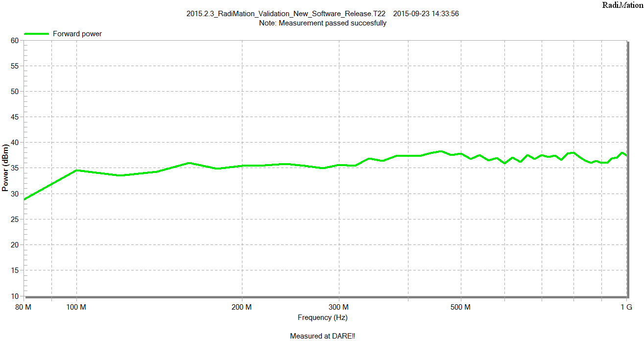Click the '80 M' frequency axis label
Viewport: 644px width, 341px height.
click(24, 307)
